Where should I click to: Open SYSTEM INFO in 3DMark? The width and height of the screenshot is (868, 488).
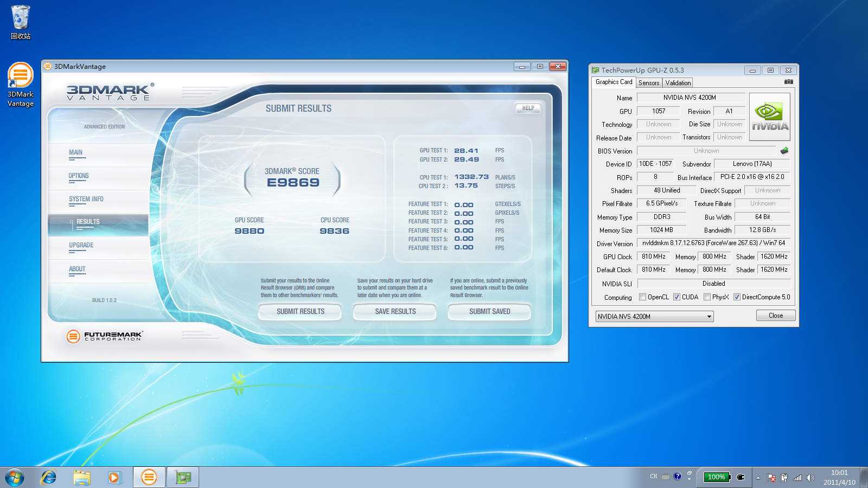86,200
